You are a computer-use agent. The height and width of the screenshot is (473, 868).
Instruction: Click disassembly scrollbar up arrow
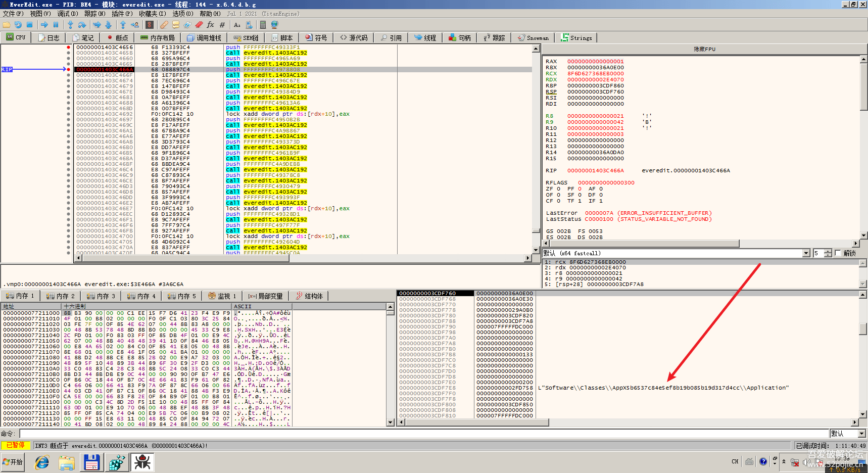[536, 49]
